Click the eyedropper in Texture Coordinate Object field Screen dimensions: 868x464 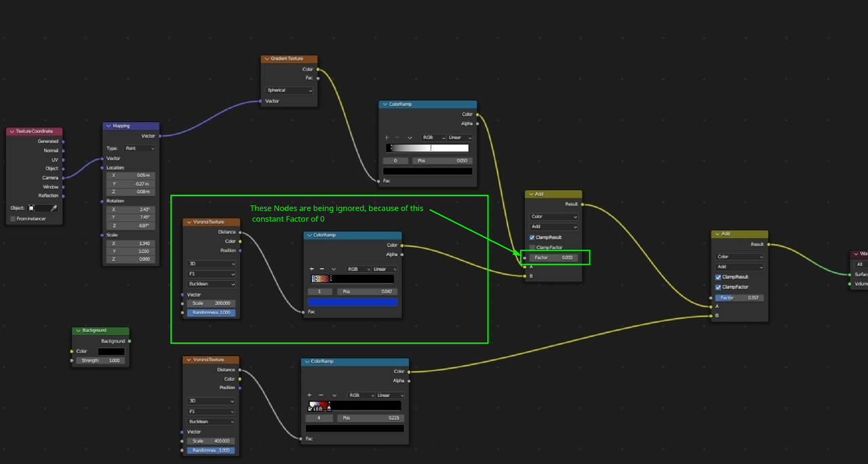[x=54, y=208]
